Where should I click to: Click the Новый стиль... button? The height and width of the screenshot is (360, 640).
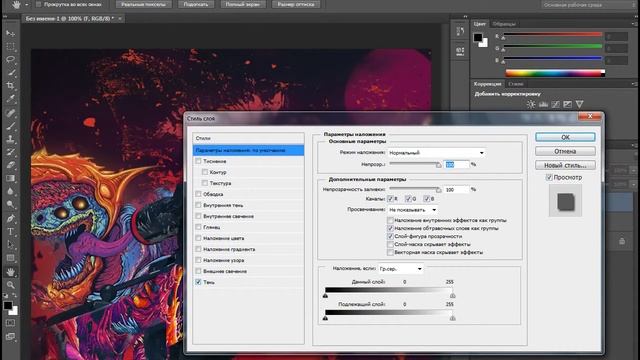coord(565,165)
